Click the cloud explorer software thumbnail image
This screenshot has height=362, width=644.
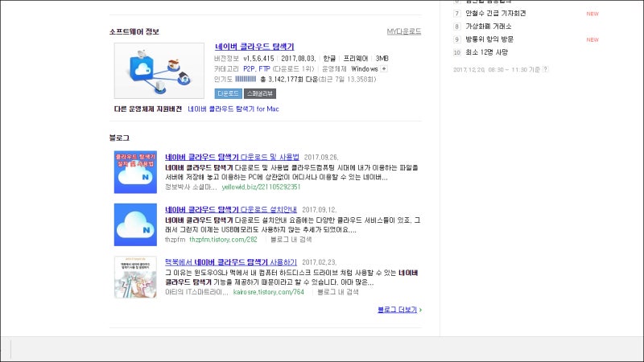[159, 71]
